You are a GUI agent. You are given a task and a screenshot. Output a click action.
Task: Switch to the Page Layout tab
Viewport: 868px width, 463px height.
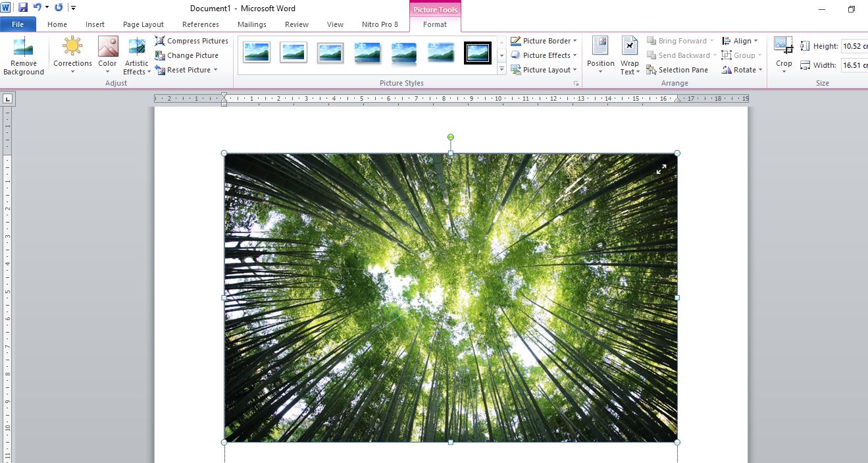(x=143, y=24)
